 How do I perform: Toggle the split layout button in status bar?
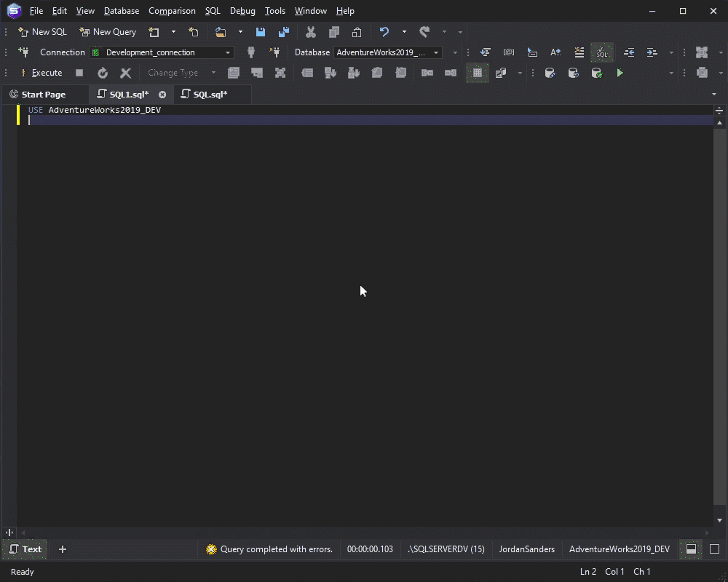[692, 549]
